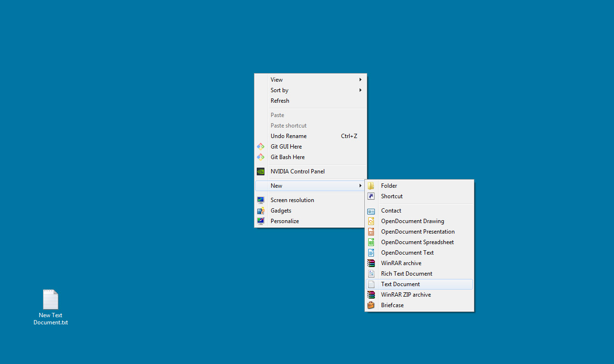Click the Text Document page icon
This screenshot has width=614, height=364.
tap(371, 284)
